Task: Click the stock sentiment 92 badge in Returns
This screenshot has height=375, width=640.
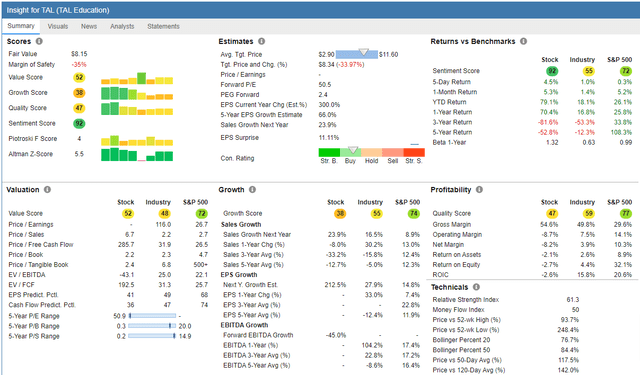Action: click(x=552, y=71)
